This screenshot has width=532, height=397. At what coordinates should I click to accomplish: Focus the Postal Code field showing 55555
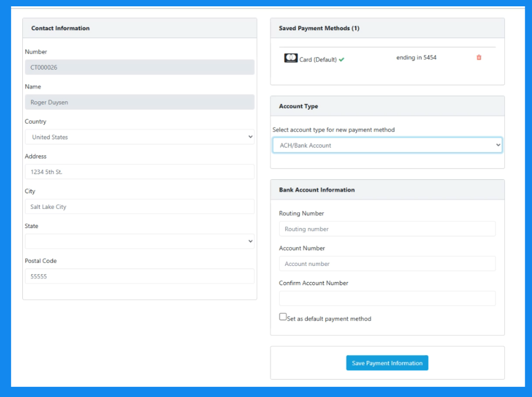(x=139, y=276)
